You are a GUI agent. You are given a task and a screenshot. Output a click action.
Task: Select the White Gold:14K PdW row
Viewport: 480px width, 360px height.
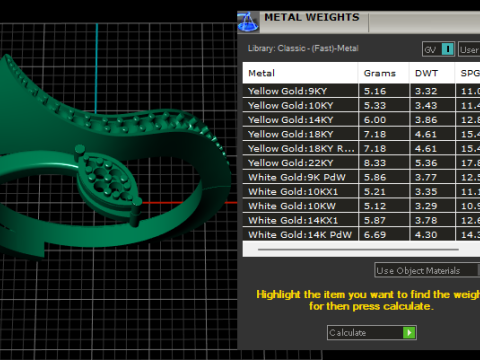(x=361, y=234)
